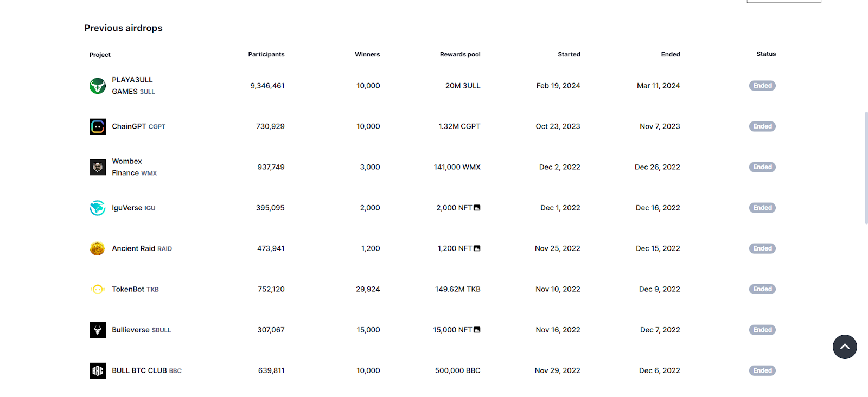Click the Rewards pool column header
868x397 pixels.
(460, 54)
